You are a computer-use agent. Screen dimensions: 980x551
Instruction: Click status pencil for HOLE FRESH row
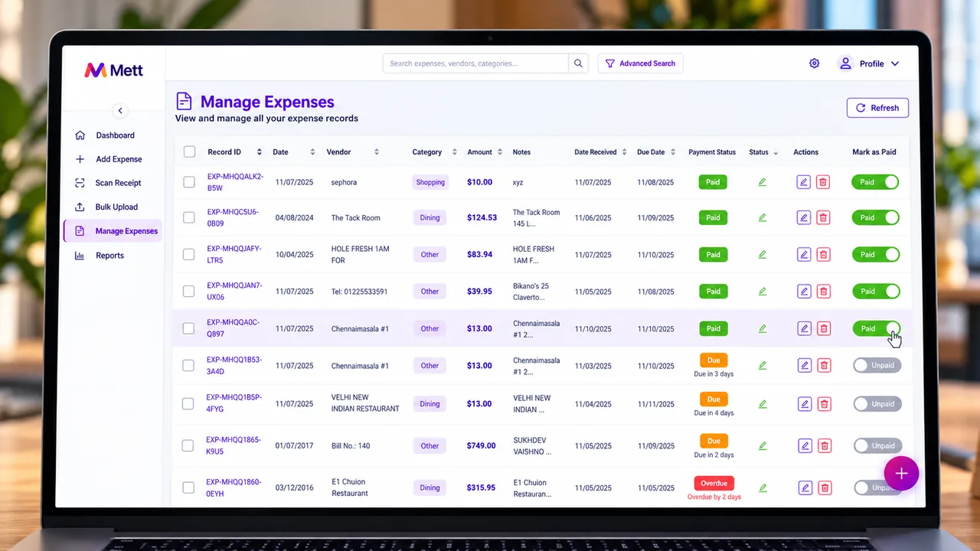(x=762, y=255)
